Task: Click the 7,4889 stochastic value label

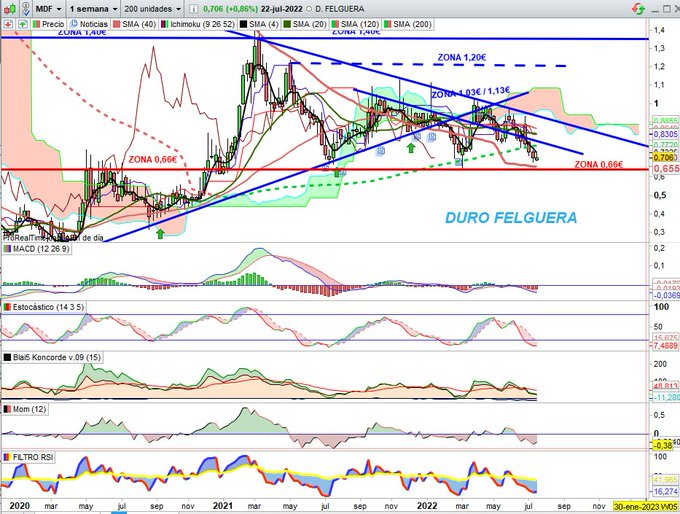Action: (x=666, y=346)
